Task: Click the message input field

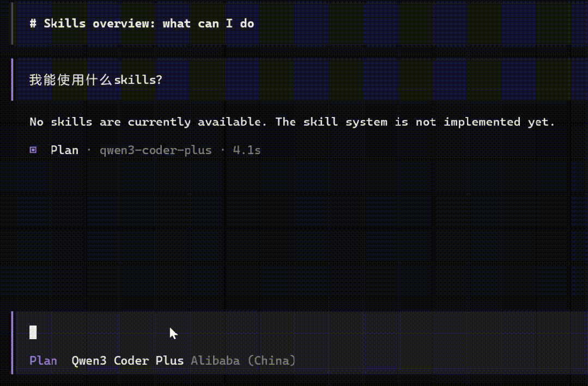Action: click(x=218, y=332)
